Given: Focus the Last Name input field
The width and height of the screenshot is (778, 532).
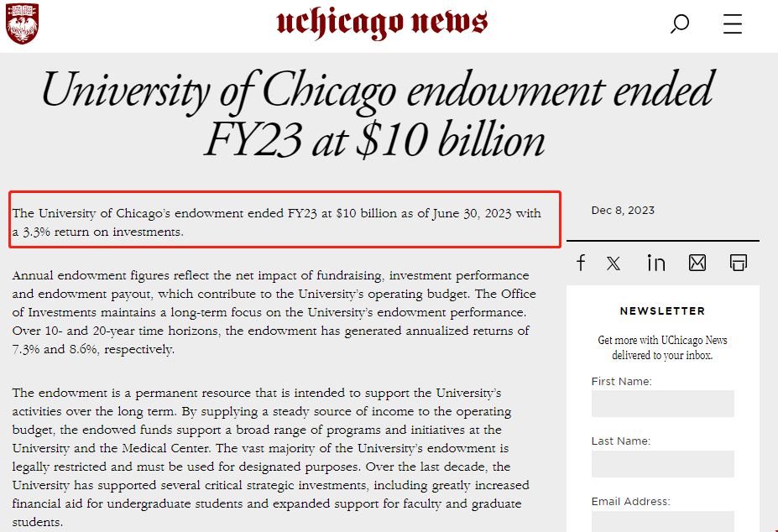Looking at the screenshot, I should 662,464.
